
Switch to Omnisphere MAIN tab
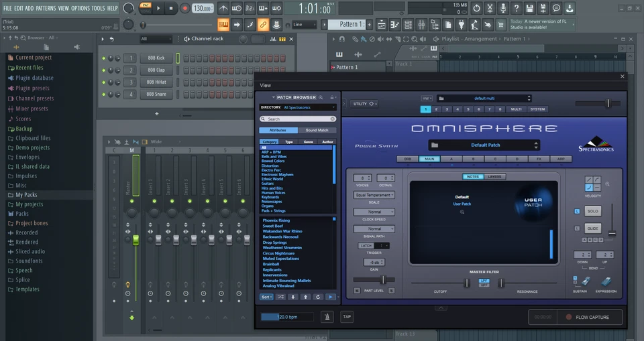429,159
